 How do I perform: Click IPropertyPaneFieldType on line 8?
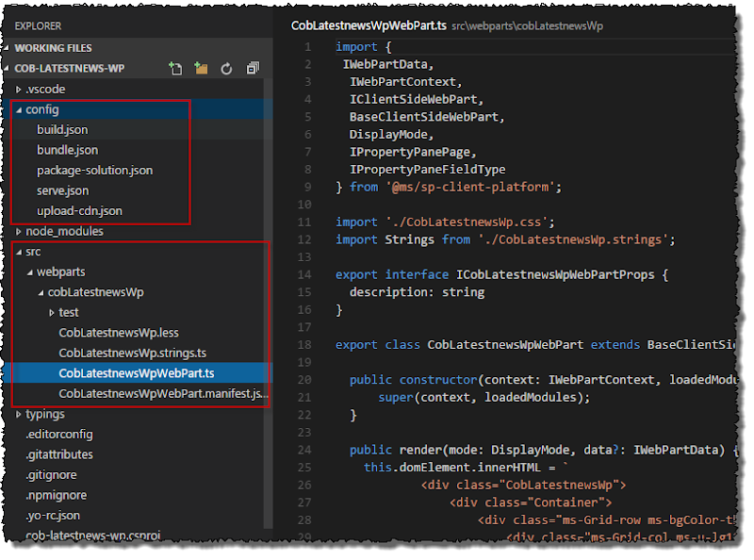pos(428,170)
